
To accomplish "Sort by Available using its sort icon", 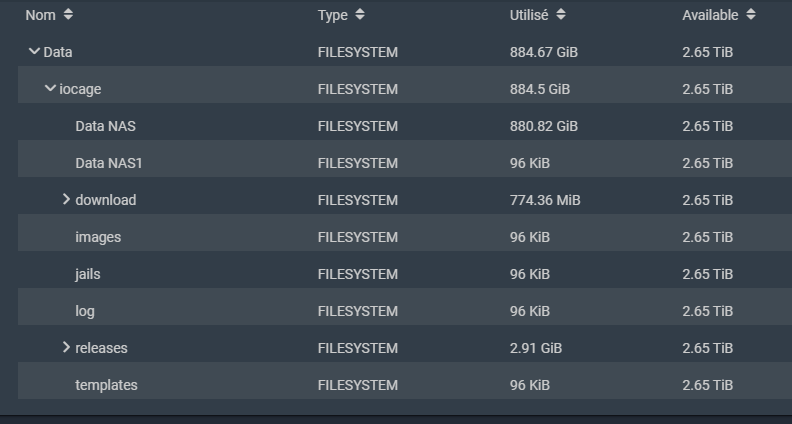I will pos(751,15).
